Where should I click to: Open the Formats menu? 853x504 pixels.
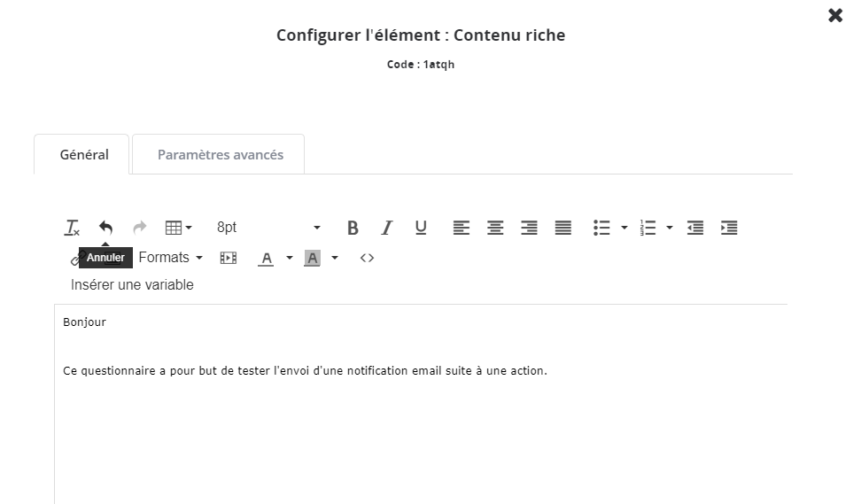point(170,258)
